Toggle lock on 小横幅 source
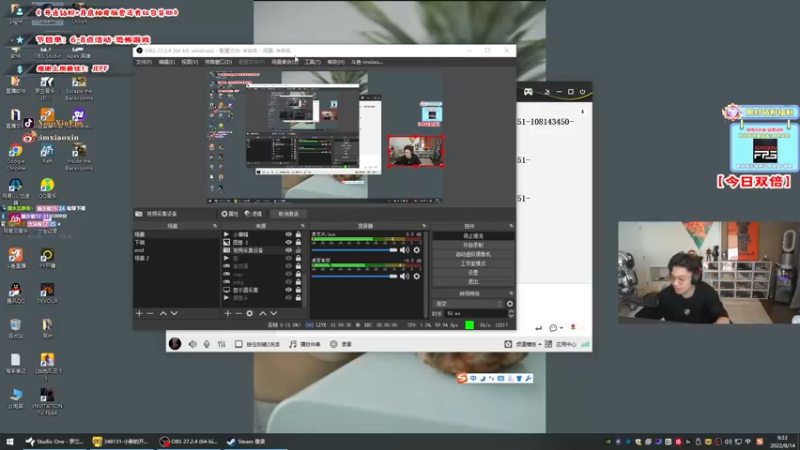This screenshot has width=800, height=450. (x=298, y=235)
